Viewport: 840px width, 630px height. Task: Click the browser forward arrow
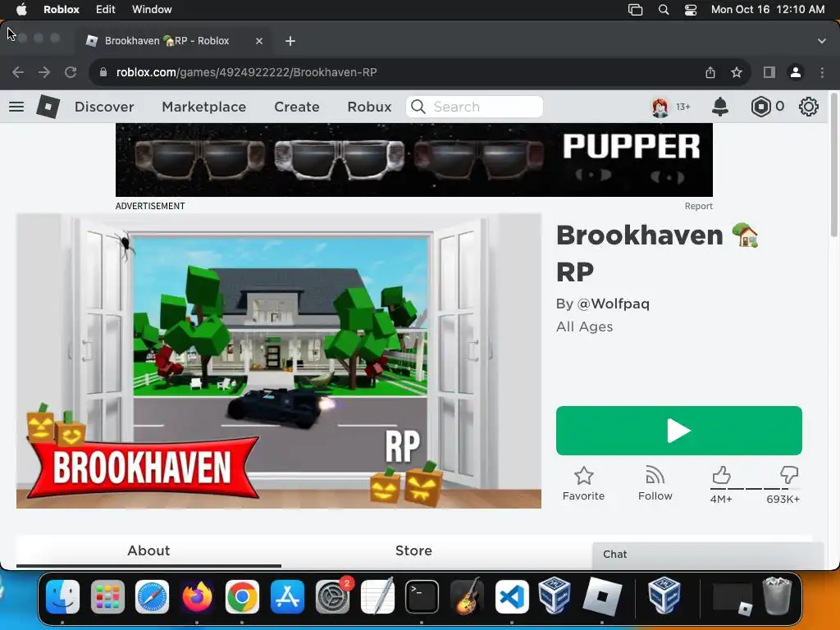point(44,72)
